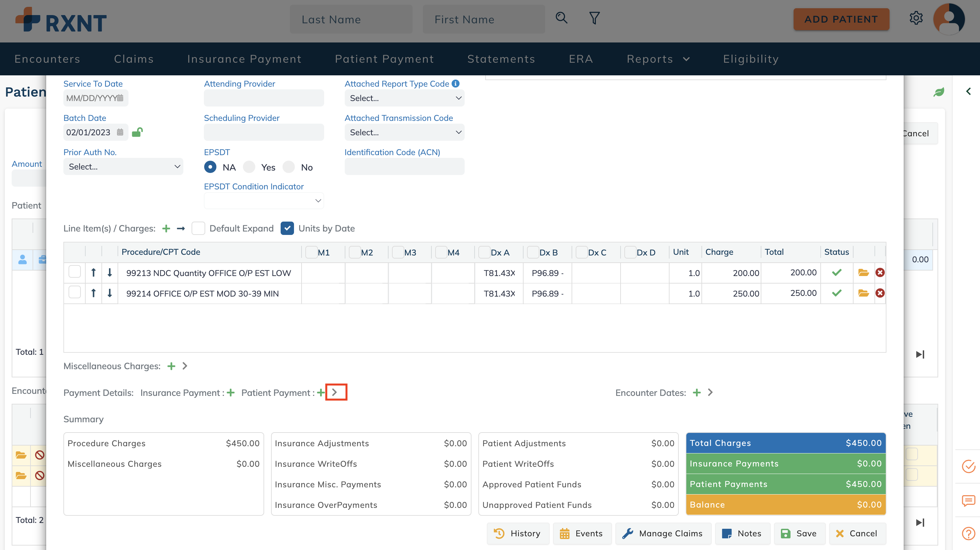Open the Notes button

click(742, 533)
